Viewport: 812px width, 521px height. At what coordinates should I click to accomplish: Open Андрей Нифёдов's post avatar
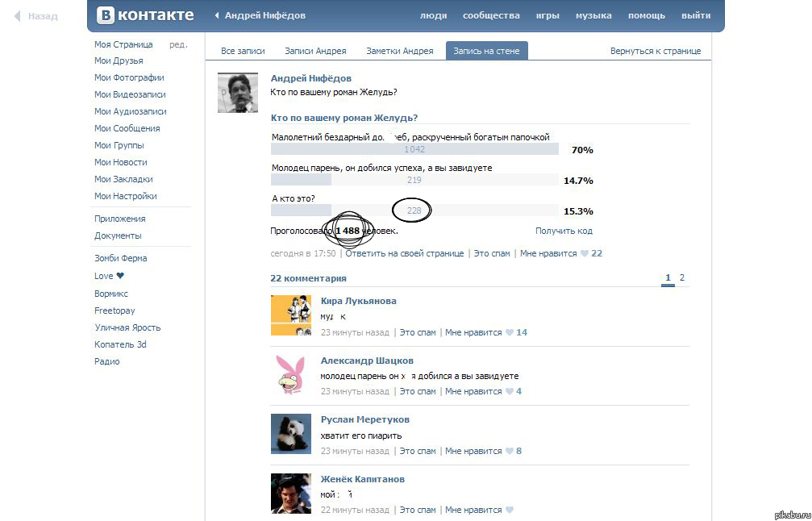point(238,93)
